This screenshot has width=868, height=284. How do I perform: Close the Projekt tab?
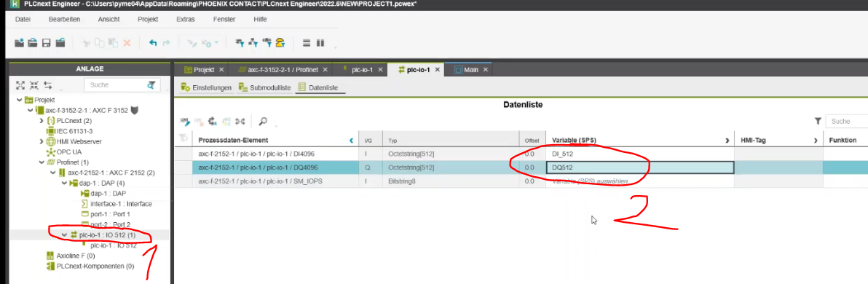tap(221, 70)
